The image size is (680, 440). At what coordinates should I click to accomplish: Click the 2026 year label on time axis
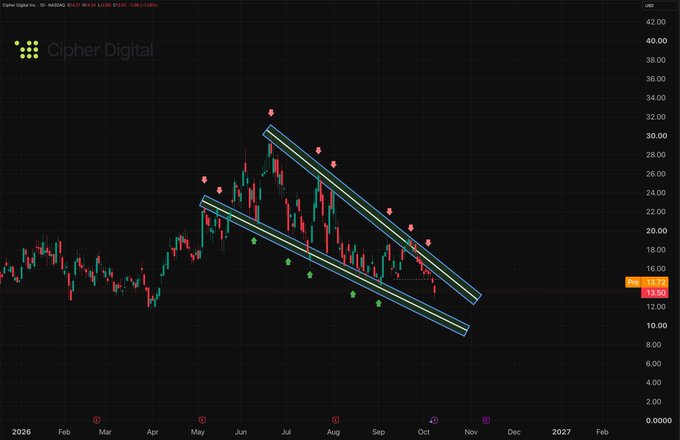point(21,432)
